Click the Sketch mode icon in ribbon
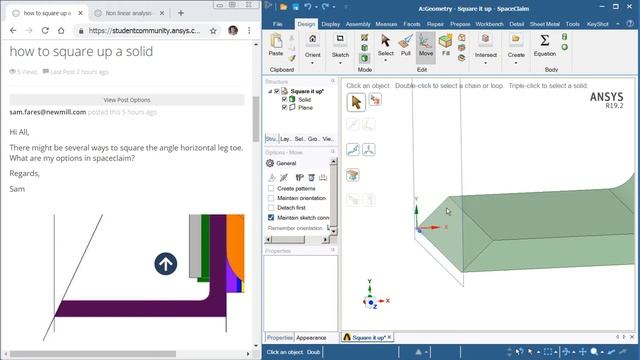 click(340, 39)
